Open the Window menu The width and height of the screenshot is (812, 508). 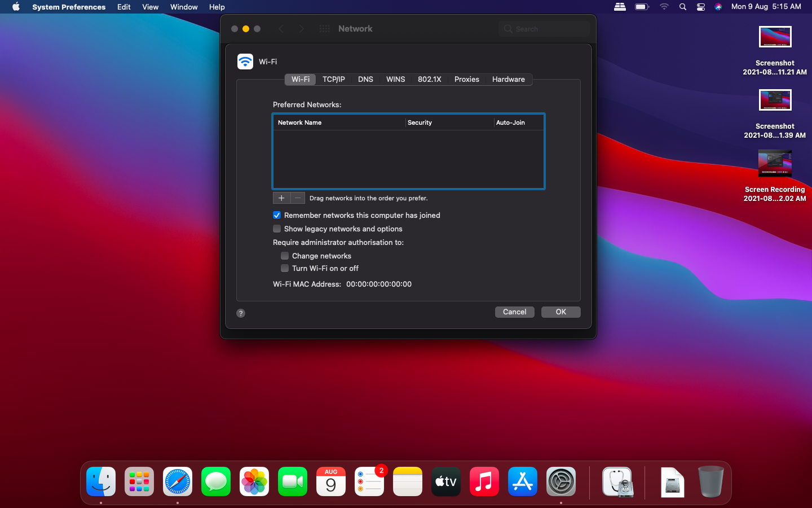coord(184,7)
